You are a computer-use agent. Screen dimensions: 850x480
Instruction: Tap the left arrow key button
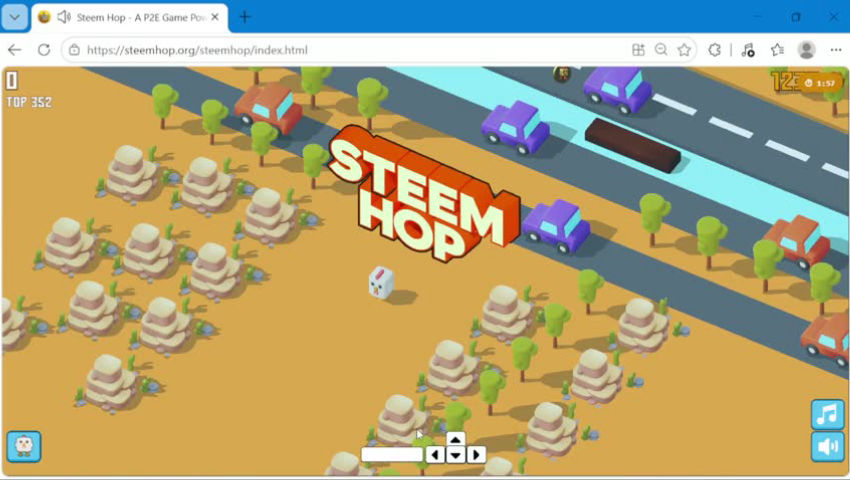coord(435,455)
